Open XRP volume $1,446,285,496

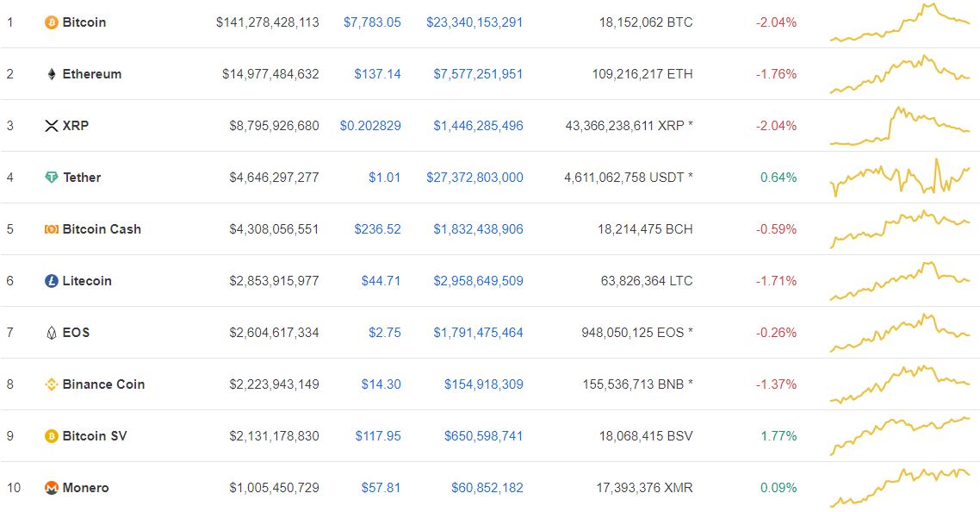coord(478,126)
